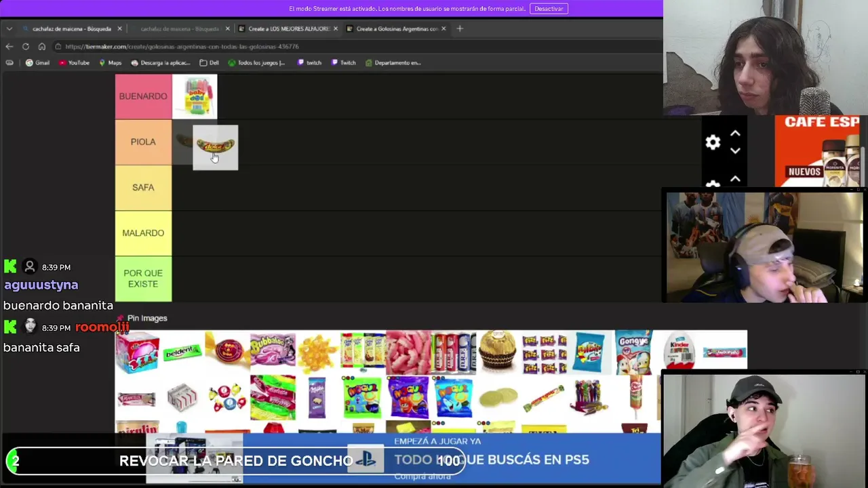Close the second cachafaz de maicena tab
The width and height of the screenshot is (868, 488).
(227, 28)
